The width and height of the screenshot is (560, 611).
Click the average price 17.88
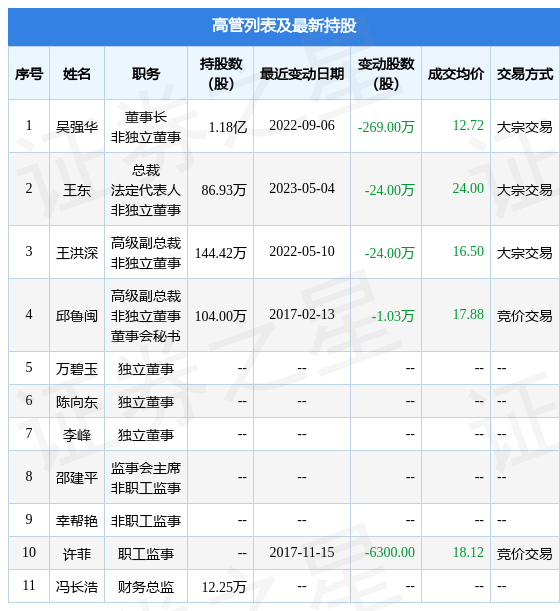[468, 314]
